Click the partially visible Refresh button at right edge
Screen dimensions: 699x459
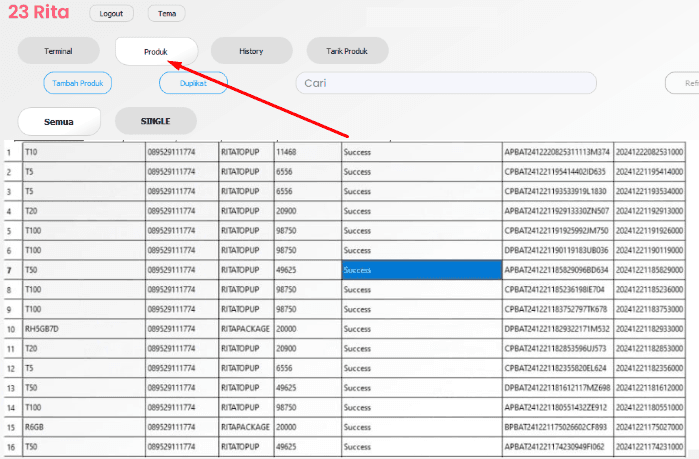[x=685, y=84]
